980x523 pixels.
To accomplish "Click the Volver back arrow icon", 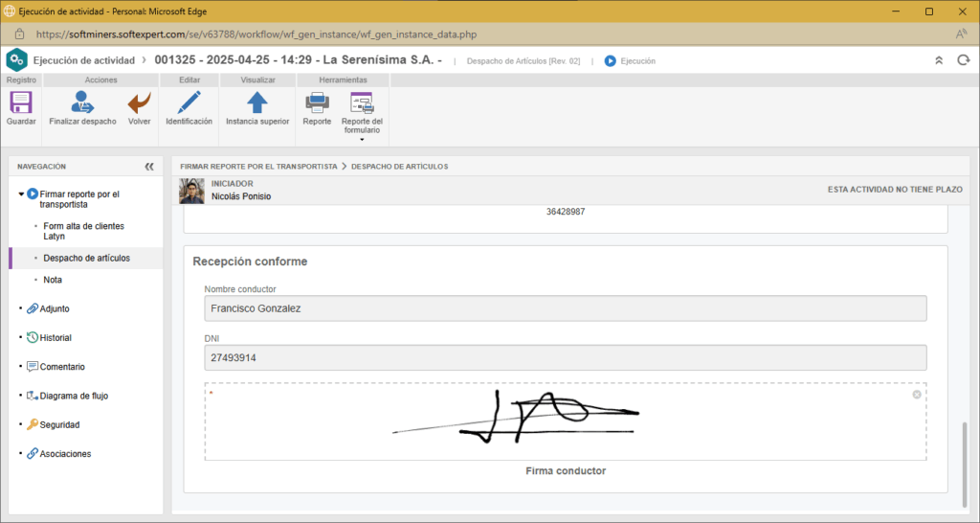I will tap(140, 103).
